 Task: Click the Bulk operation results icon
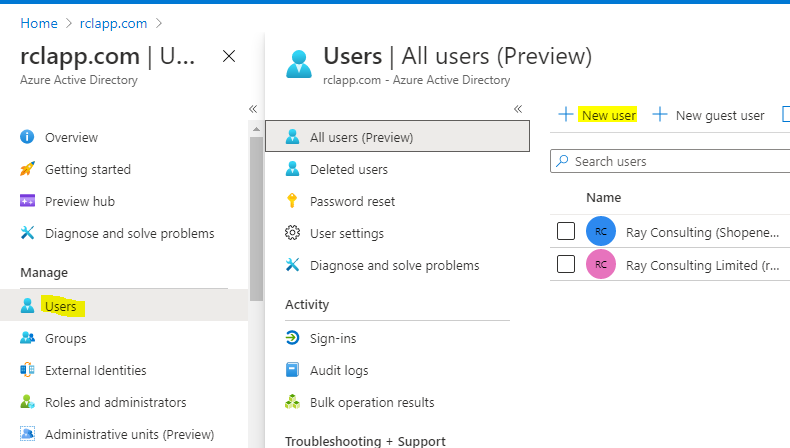coord(292,402)
